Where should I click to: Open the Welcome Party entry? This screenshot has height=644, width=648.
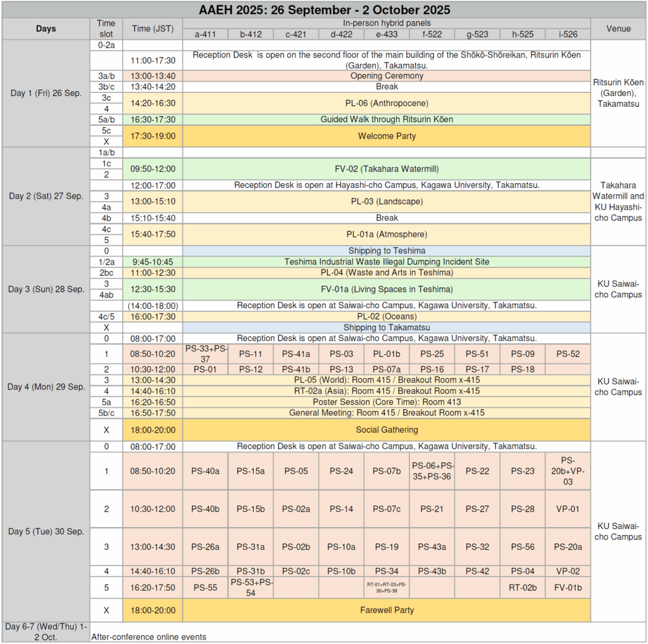click(386, 136)
